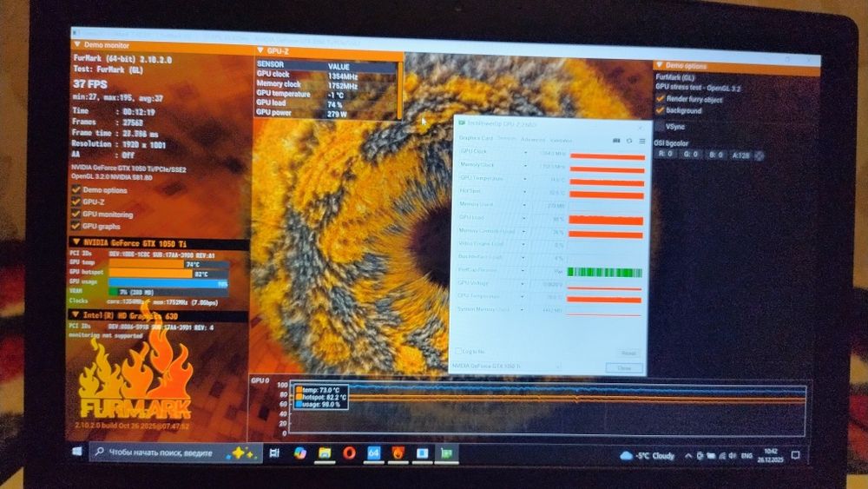Image resolution: width=868 pixels, height=489 pixels.
Task: Click the 37 FPS readout
Action: [90, 84]
